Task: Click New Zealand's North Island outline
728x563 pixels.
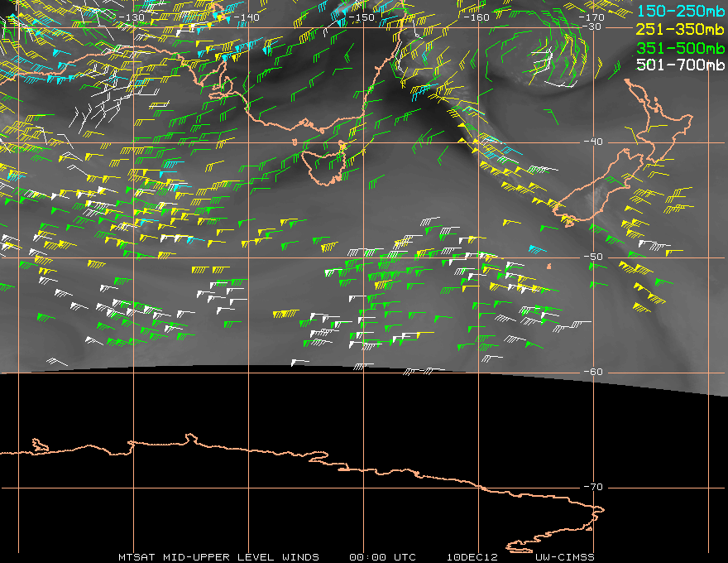Action: click(659, 121)
